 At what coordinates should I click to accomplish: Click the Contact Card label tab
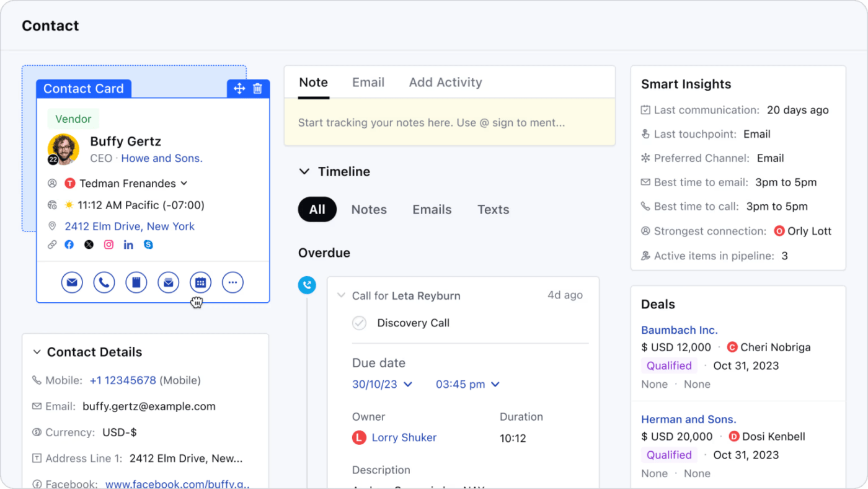click(84, 89)
